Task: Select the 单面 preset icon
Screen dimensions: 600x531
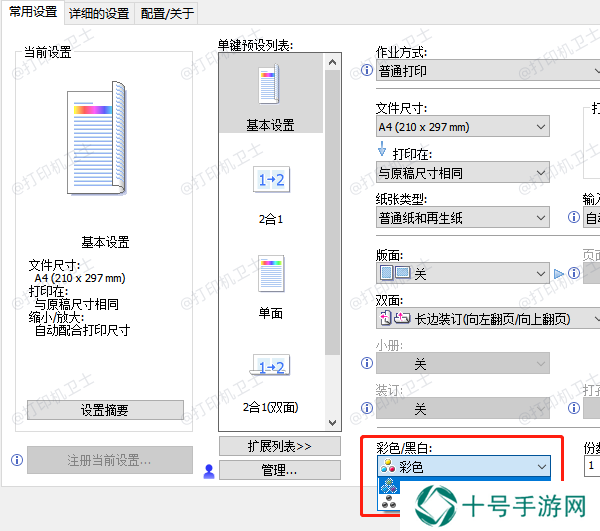Action: click(271, 273)
